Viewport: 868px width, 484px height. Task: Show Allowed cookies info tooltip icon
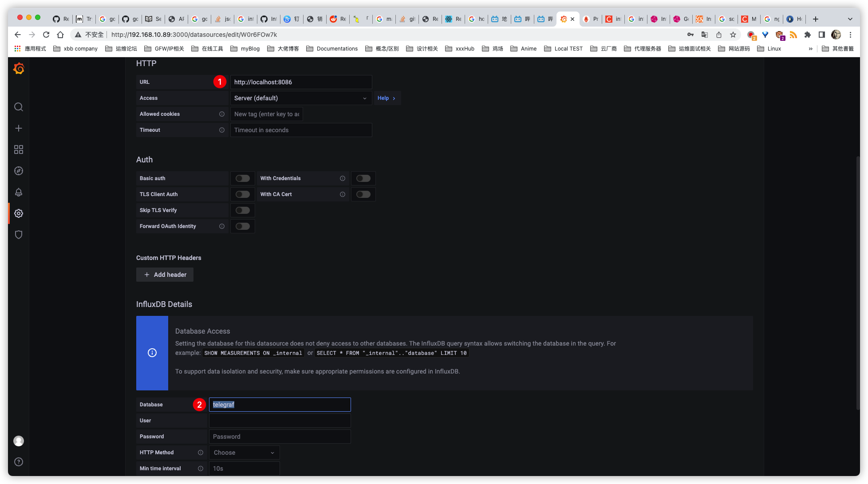[222, 114]
